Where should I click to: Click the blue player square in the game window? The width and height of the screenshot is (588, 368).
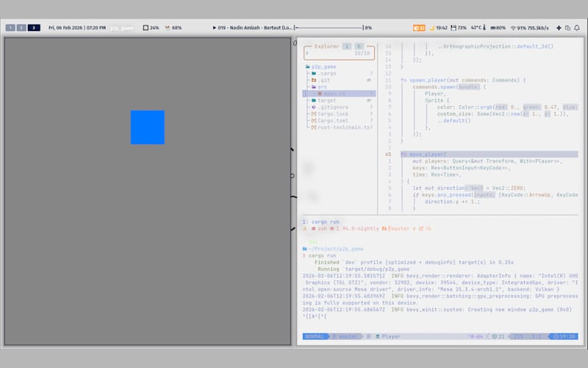(x=148, y=127)
